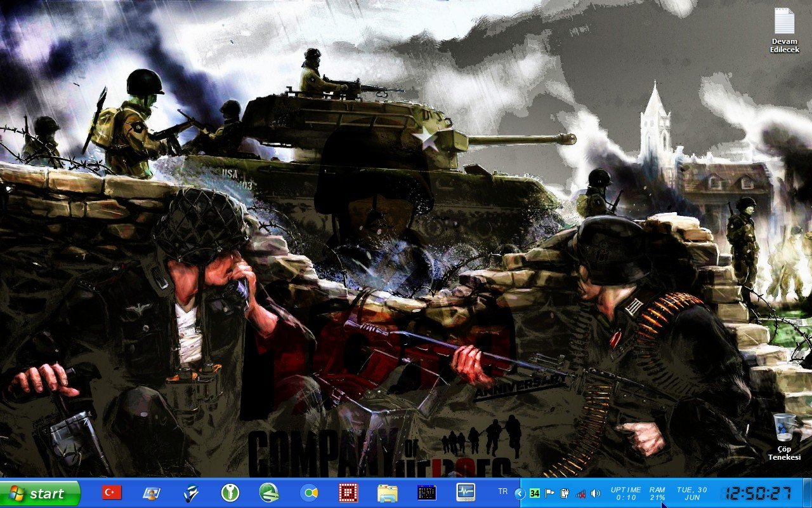Image resolution: width=812 pixels, height=508 pixels.
Task: Click the UPTIME 0:10 readout
Action: [x=626, y=493]
